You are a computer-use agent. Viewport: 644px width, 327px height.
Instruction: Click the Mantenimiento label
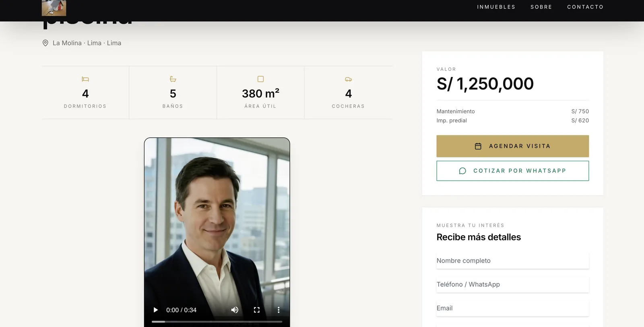click(x=456, y=112)
